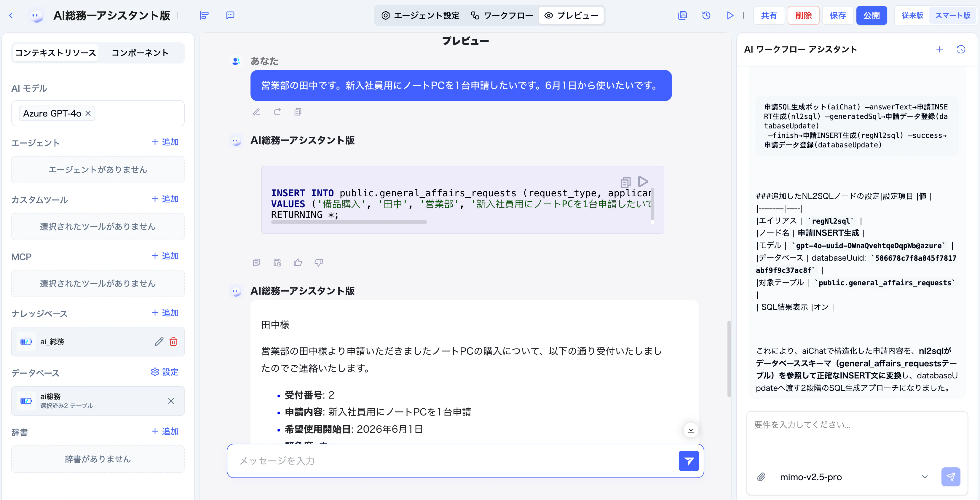Jump to latest message with download arrow
980x500 pixels.
[x=691, y=430]
